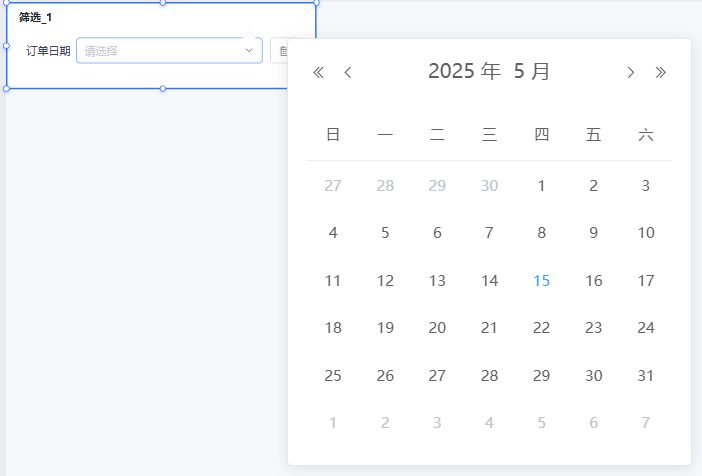Select date 11 in the calendar
Viewport: 702px width, 476px height.
333,281
